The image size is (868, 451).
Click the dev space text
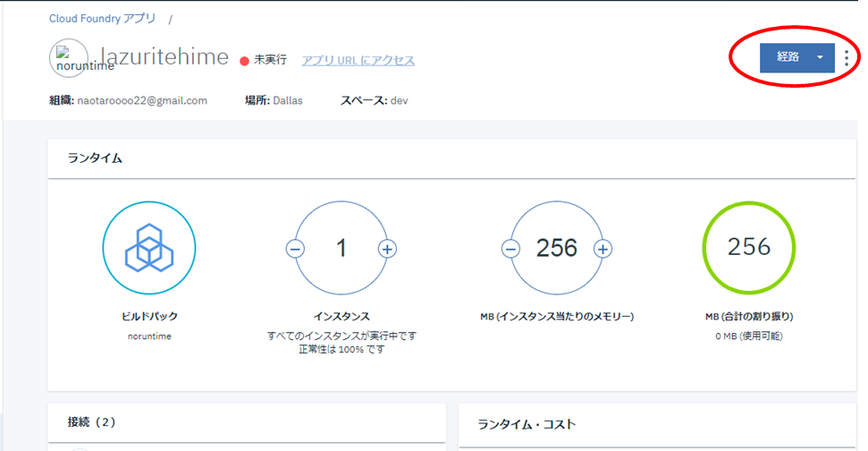pos(399,101)
